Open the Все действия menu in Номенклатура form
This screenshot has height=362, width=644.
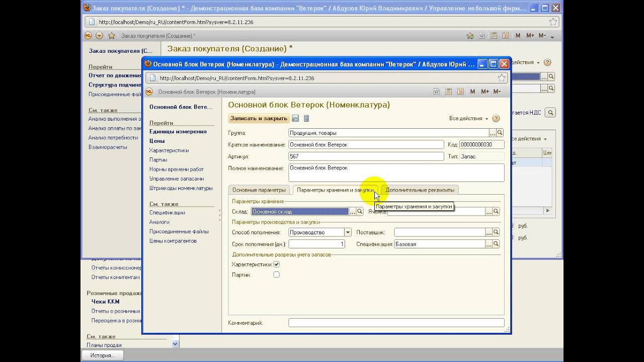468,119
